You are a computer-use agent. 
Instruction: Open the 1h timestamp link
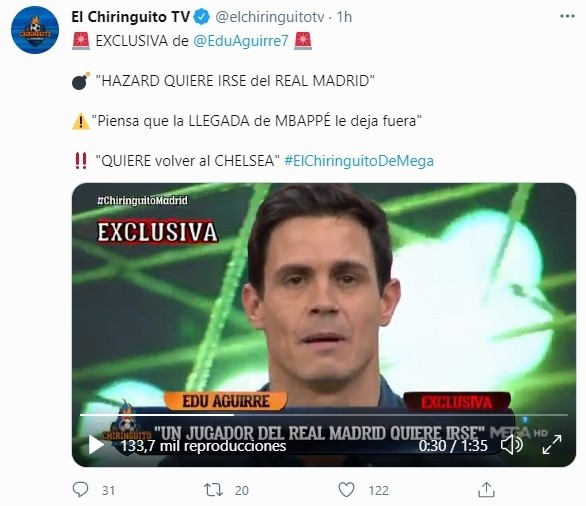pyautogui.click(x=344, y=17)
